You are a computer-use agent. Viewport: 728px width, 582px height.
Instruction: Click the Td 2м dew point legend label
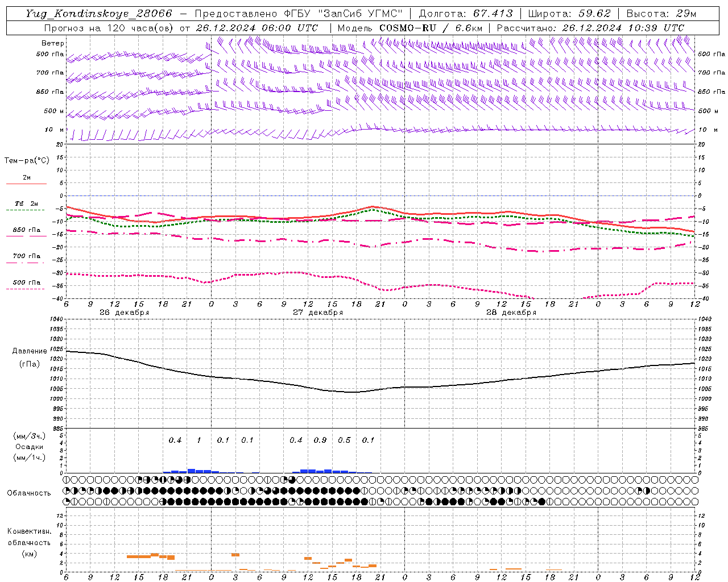tap(27, 203)
